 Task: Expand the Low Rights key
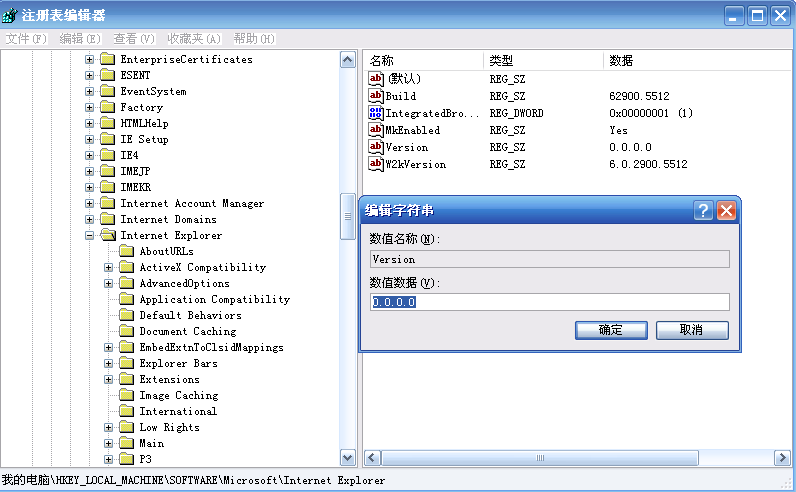(109, 427)
